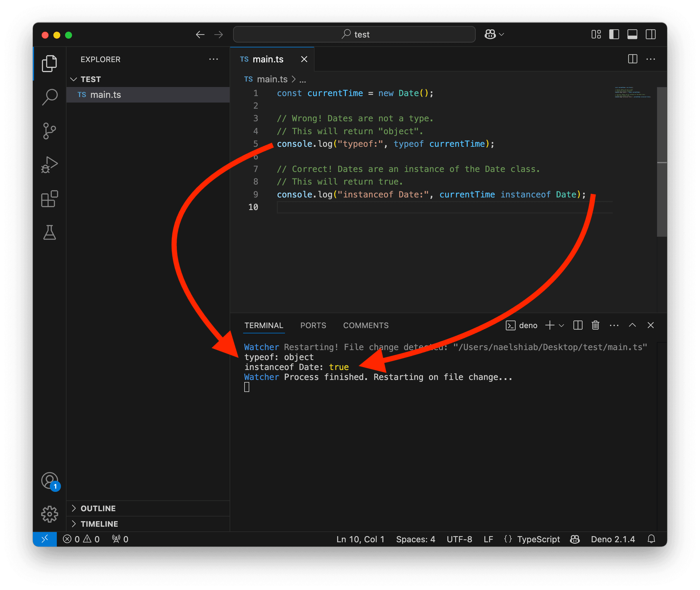This screenshot has height=590, width=700.
Task: Open the new terminal launch profile dropdown
Action: 561,325
